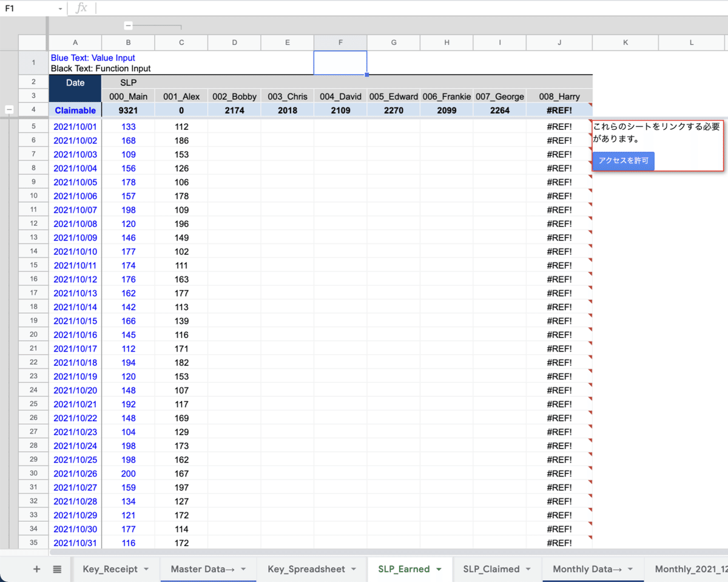Click the 006_Frankie column label

(x=447, y=96)
